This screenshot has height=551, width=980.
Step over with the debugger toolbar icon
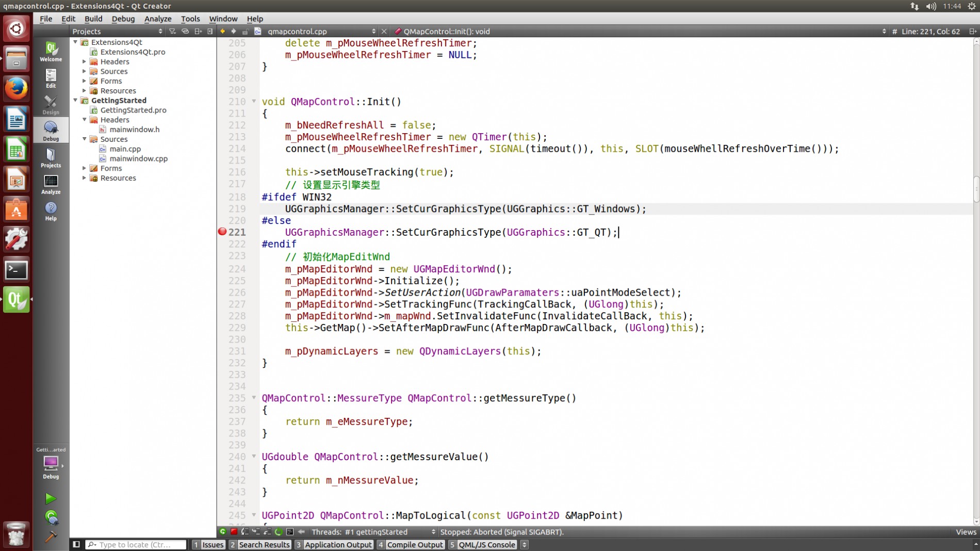coord(245,531)
